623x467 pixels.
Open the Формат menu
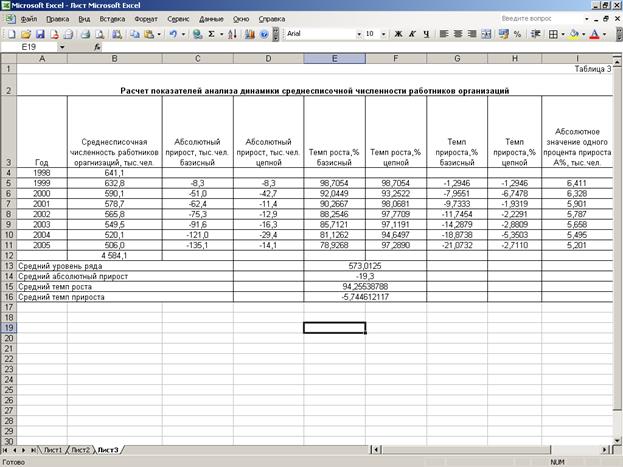tap(146, 19)
